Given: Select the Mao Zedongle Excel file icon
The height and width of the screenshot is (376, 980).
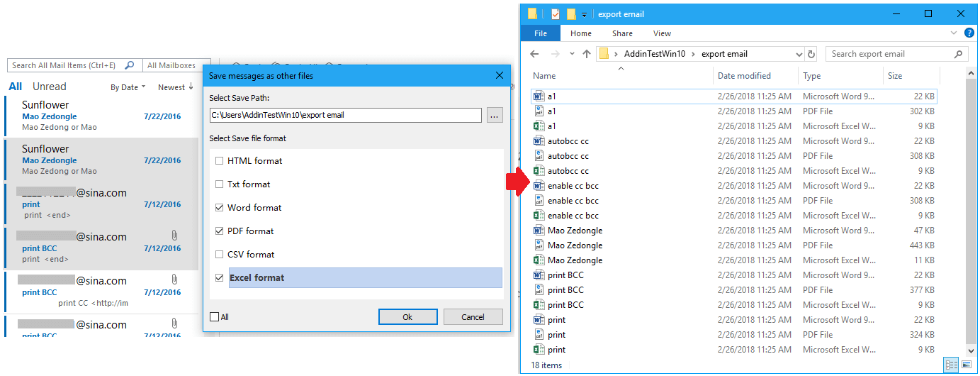Looking at the screenshot, I should (x=539, y=260).
